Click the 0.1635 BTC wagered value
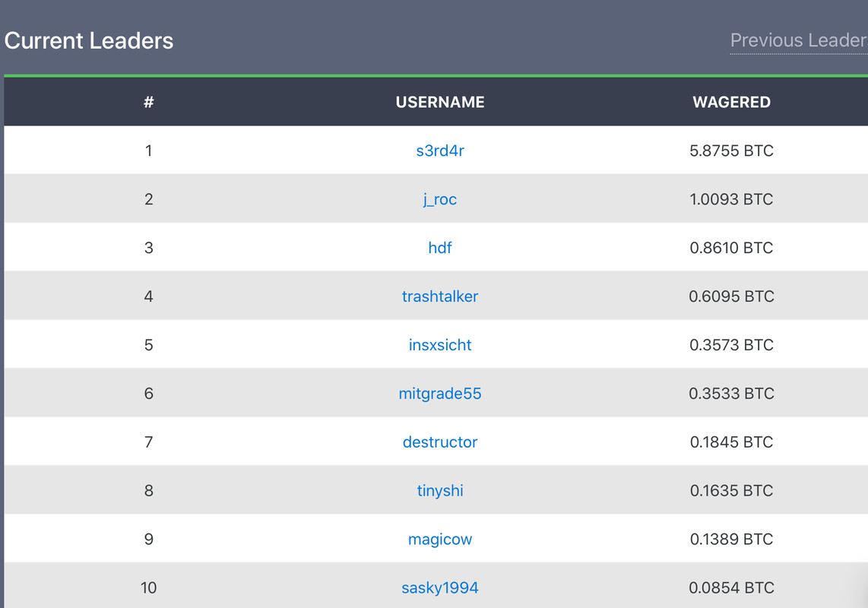The height and width of the screenshot is (608, 868). tap(731, 491)
